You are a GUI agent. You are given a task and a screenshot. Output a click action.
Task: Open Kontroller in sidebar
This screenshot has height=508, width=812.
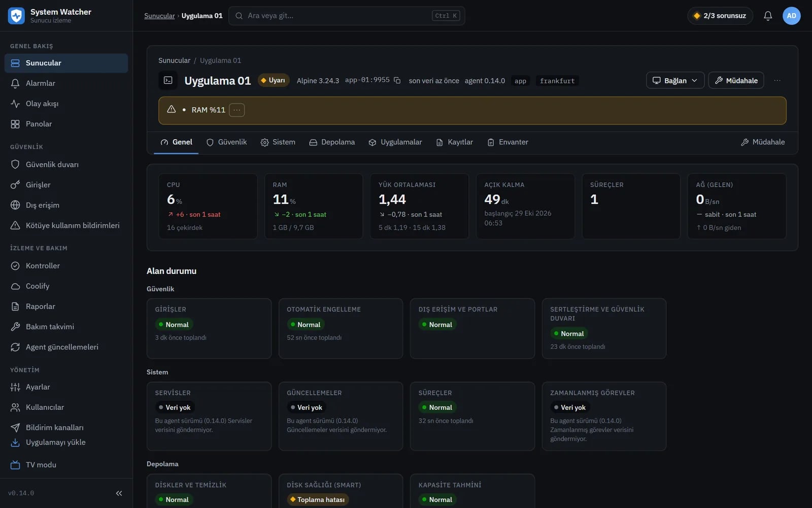(66, 266)
